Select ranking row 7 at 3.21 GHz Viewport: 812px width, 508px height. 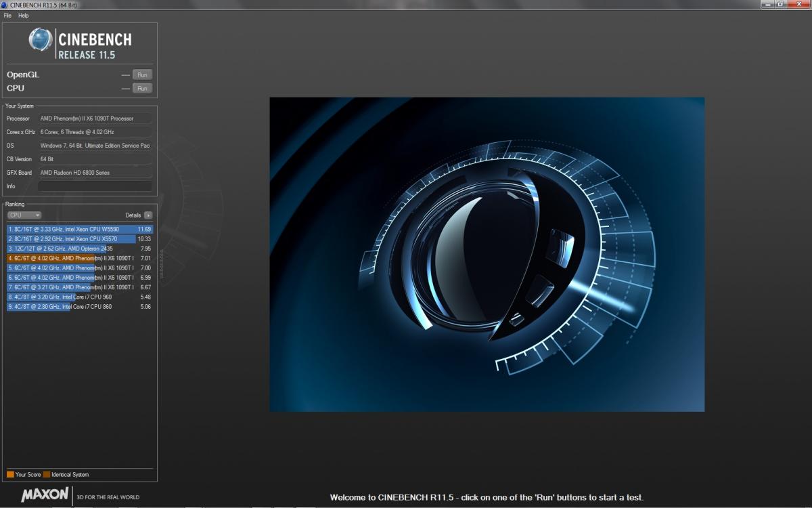pos(80,287)
